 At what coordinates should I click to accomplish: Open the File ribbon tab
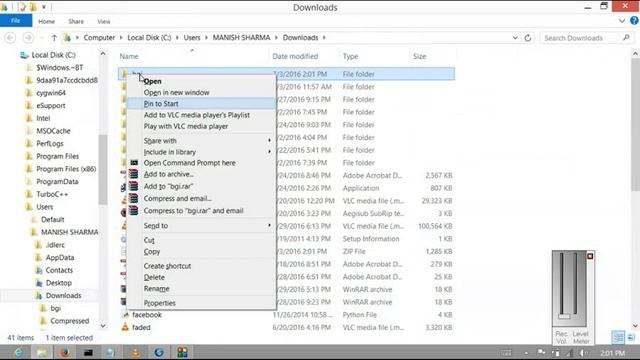pyautogui.click(x=16, y=20)
